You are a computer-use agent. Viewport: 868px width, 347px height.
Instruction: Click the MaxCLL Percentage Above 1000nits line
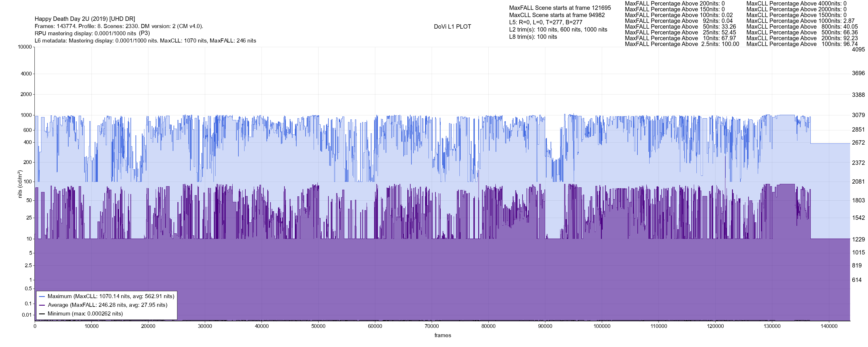click(x=800, y=21)
